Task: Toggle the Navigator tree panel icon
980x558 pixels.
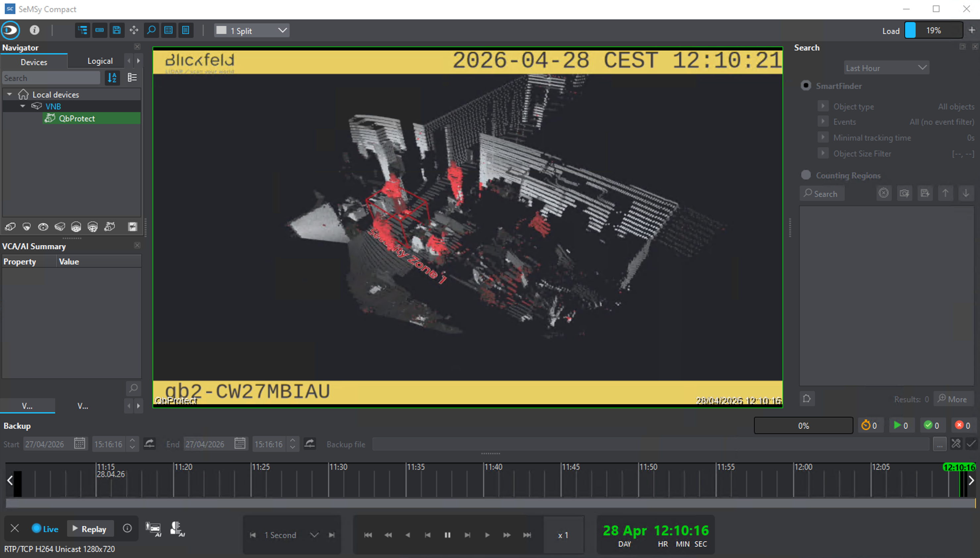Action: click(x=83, y=30)
